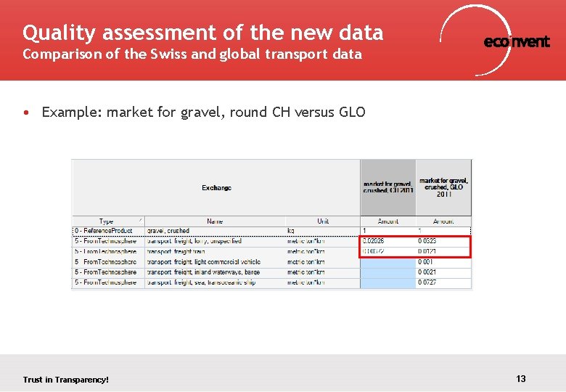Click the Name column header
Screen dimensions: 566x392
tap(215, 221)
